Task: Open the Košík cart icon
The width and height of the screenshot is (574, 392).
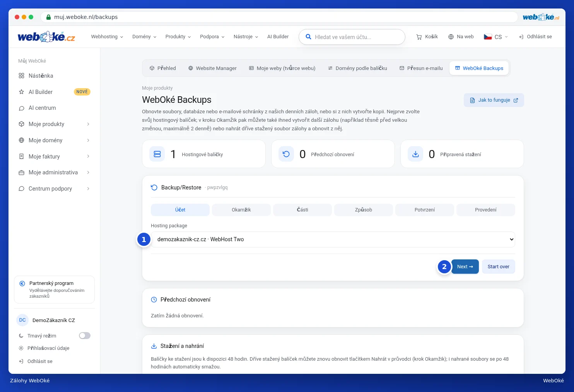Action: pos(419,37)
